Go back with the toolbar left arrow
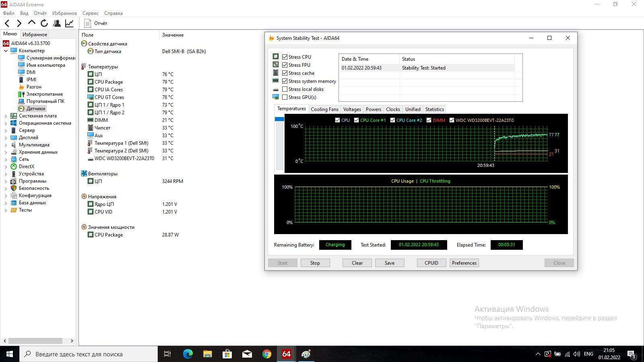Image resolution: width=644 pixels, height=362 pixels. click(x=7, y=23)
